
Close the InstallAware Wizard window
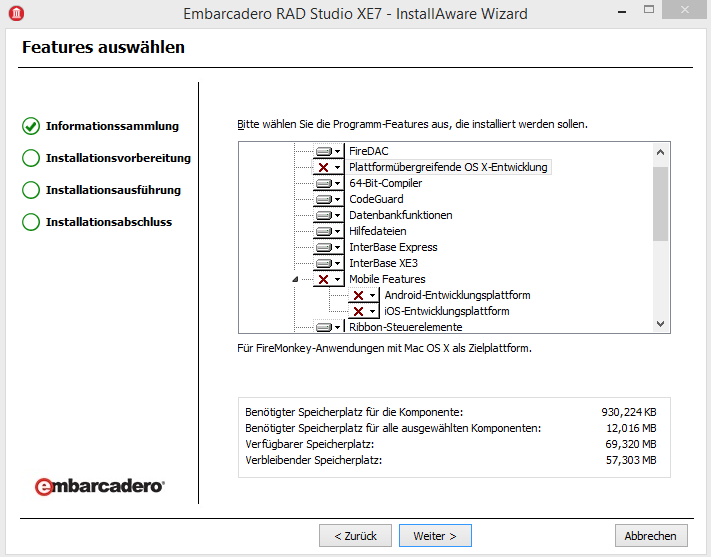click(685, 10)
